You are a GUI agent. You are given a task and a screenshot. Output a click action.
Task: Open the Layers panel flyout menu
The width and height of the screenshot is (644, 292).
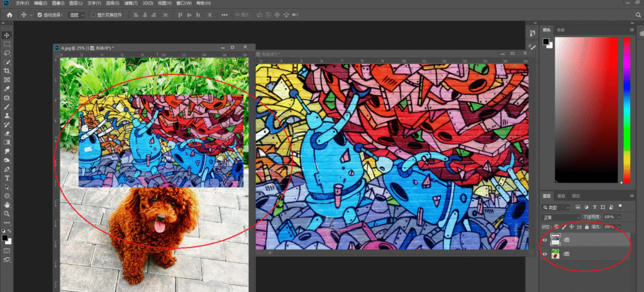631,196
